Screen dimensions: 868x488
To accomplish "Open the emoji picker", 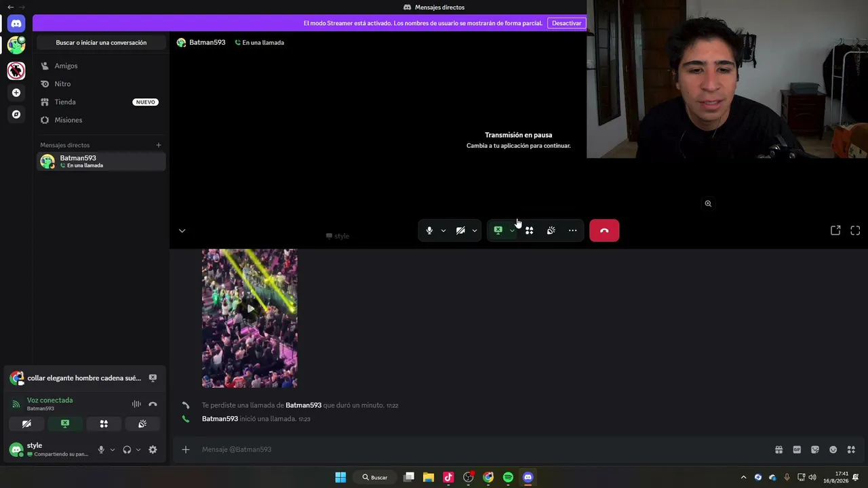I will click(x=833, y=449).
